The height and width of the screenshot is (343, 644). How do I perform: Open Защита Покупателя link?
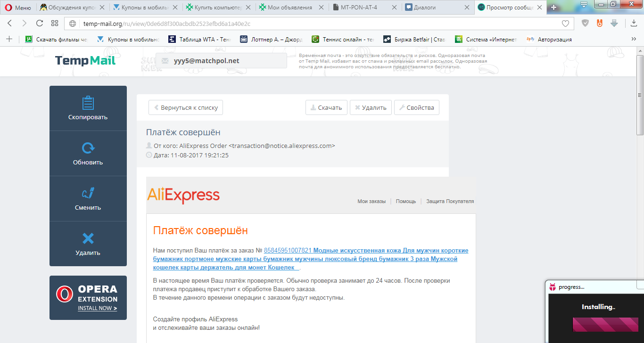coord(450,201)
